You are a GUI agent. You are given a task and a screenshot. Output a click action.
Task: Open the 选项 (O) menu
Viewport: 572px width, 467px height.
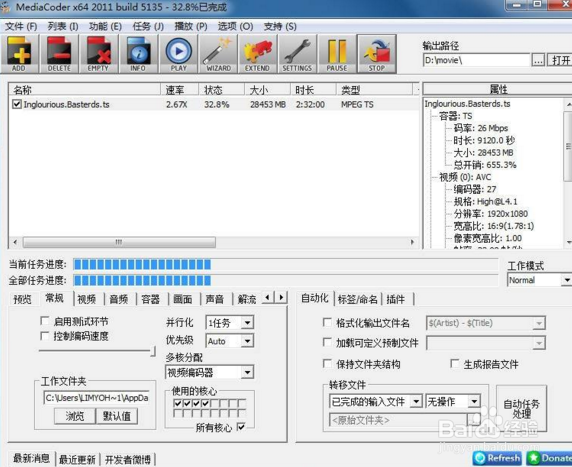point(235,27)
